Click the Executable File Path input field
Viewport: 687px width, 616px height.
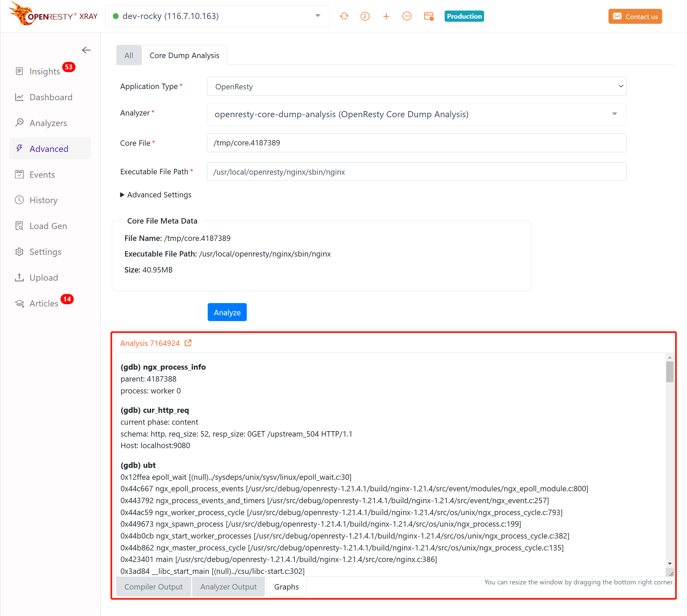[416, 172]
